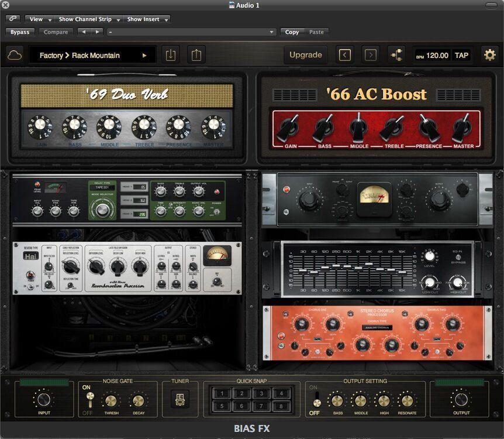The height and width of the screenshot is (439, 504).
Task: Open the reverb type Hall selector
Action: click(x=31, y=256)
